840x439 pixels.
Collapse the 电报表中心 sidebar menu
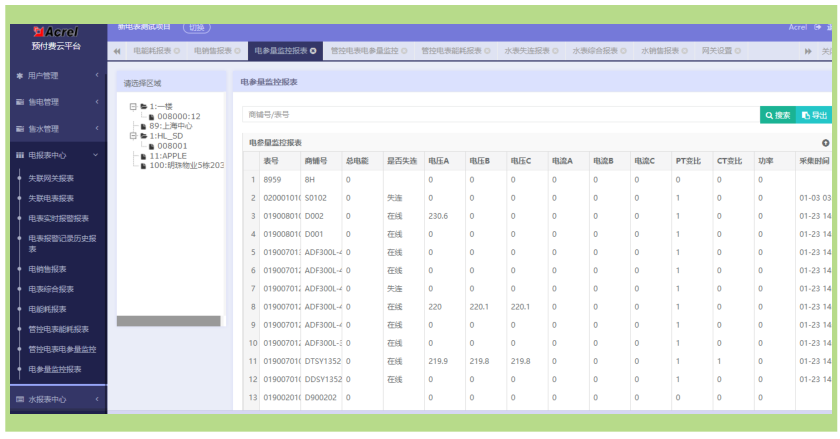(x=58, y=155)
